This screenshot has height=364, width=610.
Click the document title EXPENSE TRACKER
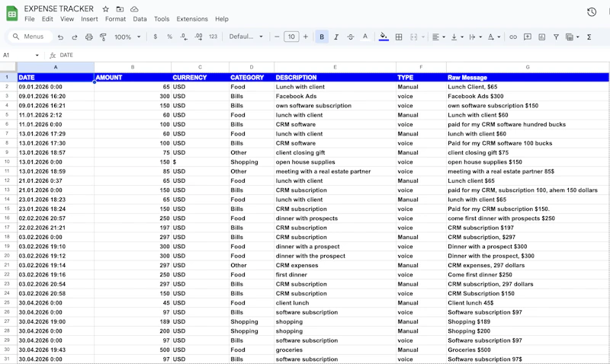(59, 8)
